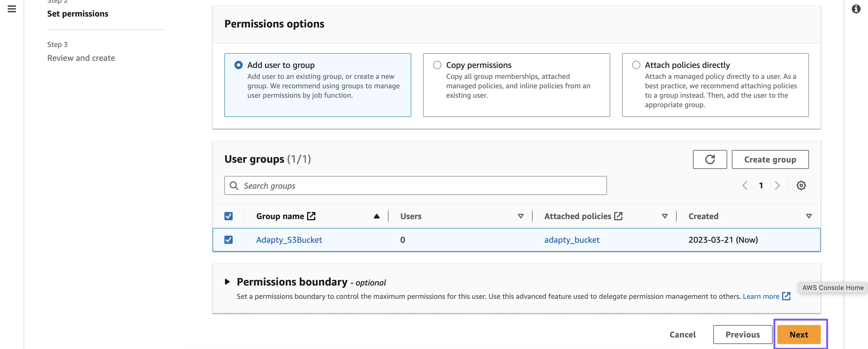Select Copy permissions radio option
The image size is (868, 349).
437,65
